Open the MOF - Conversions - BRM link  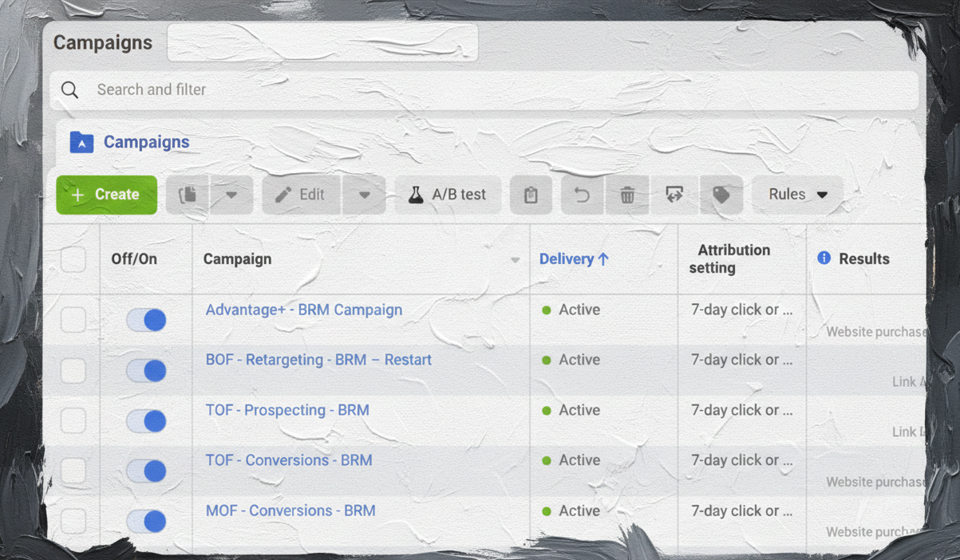[x=290, y=511]
